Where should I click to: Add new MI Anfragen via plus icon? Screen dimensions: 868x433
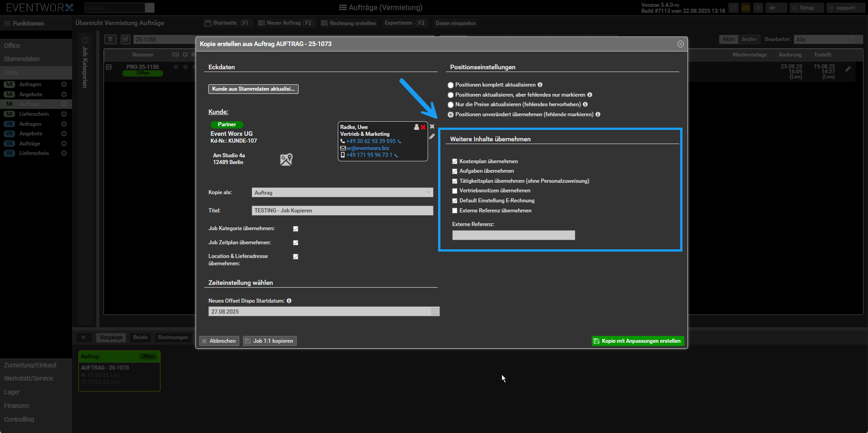[x=64, y=84]
